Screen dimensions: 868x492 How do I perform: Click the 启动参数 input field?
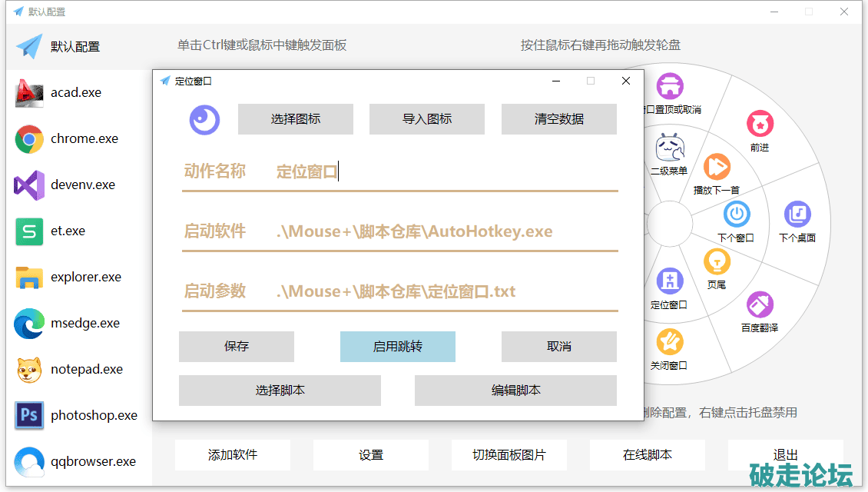[x=446, y=291]
